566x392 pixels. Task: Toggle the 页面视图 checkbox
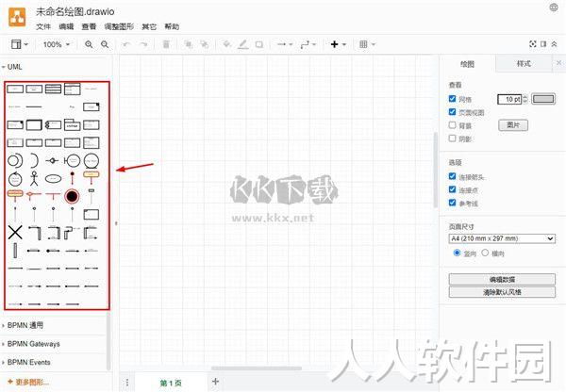coord(452,112)
